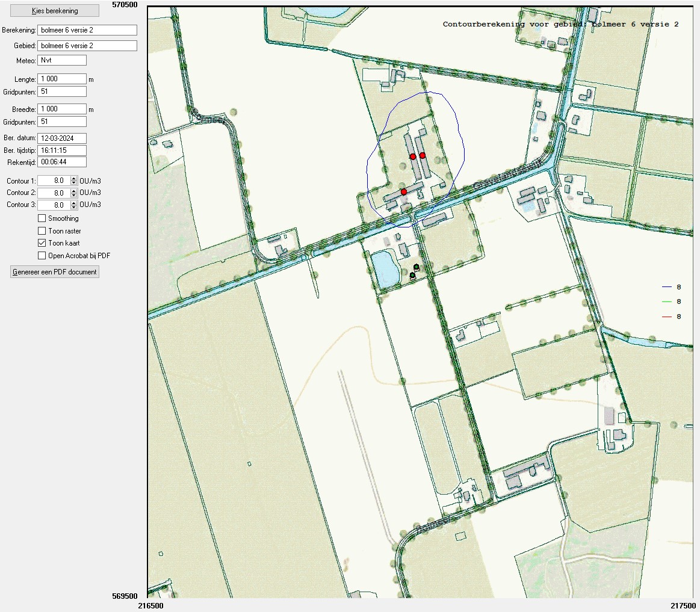Click the Contour 2 value field
The width and height of the screenshot is (700, 612).
(54, 193)
